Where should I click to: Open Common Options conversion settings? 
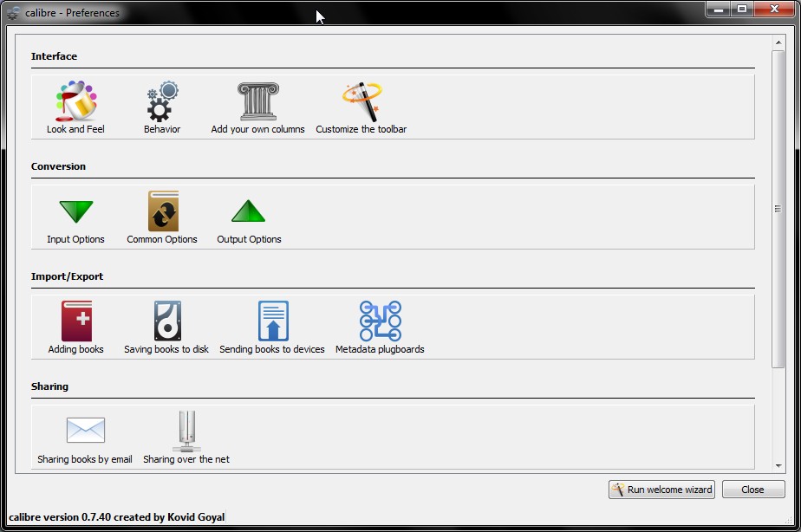click(x=162, y=217)
